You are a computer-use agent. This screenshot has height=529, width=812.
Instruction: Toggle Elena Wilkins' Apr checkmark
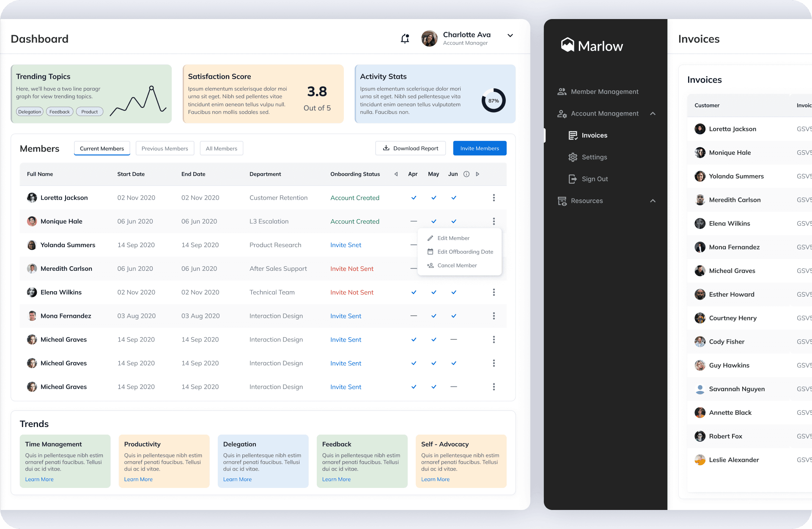414,292
